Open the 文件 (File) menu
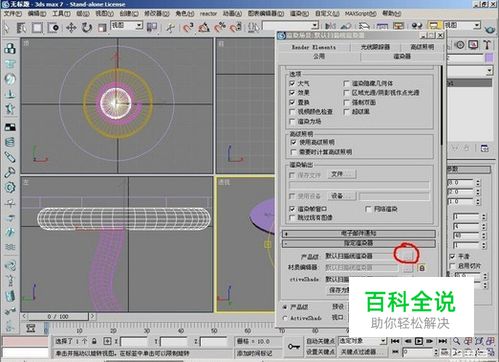This screenshot has height=362, width=499. click(13, 14)
